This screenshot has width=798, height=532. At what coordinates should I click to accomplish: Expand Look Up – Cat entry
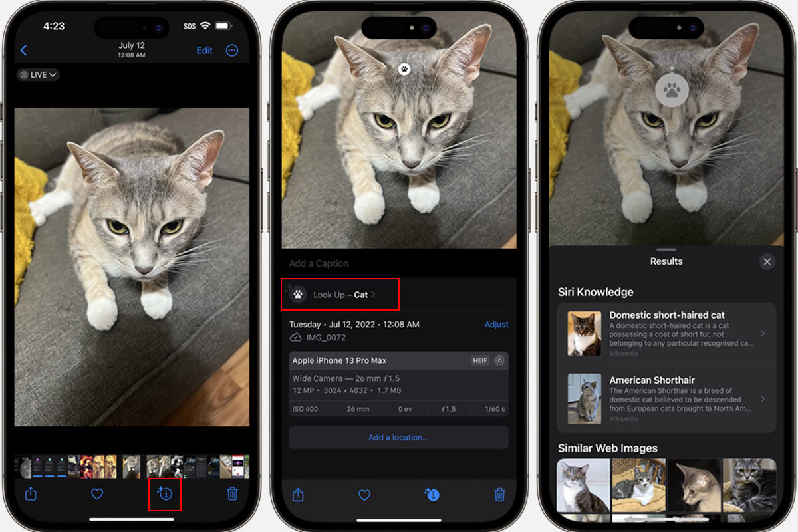pos(340,295)
